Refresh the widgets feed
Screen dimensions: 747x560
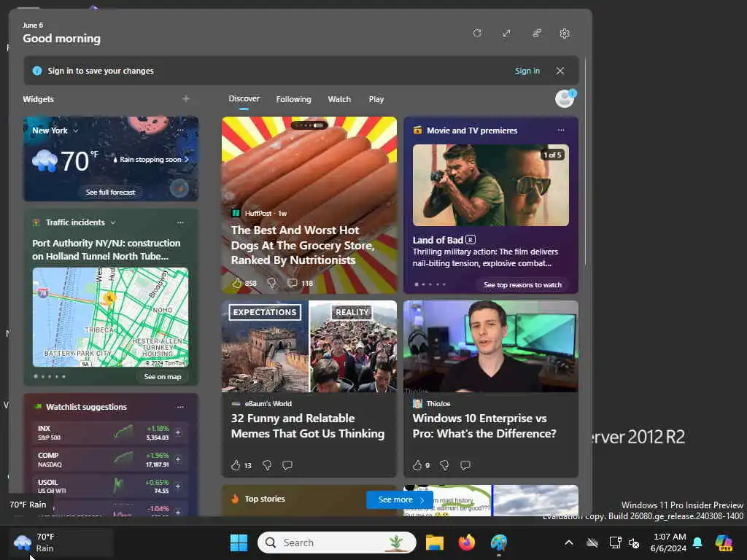click(x=477, y=34)
